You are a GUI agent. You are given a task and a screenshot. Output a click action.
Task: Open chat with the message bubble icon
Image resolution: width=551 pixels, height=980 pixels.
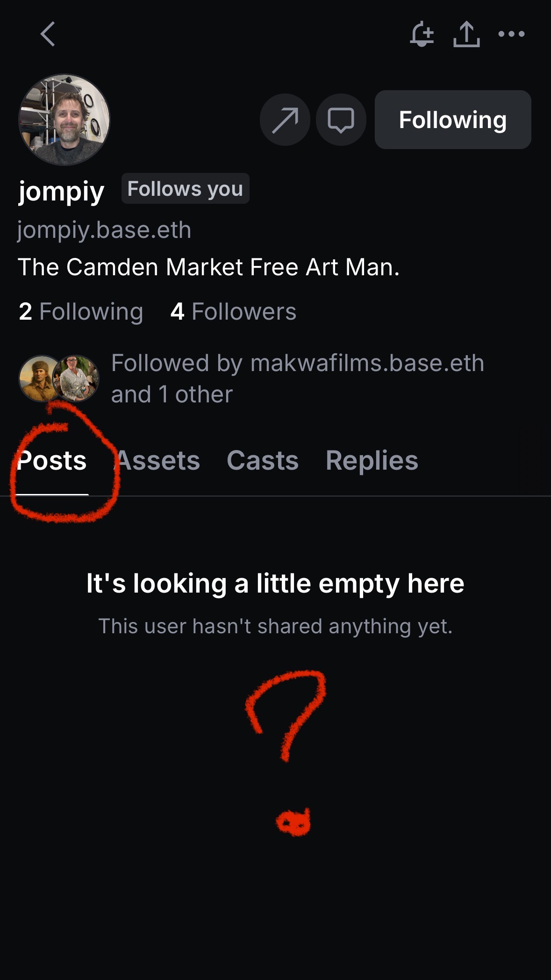pos(341,120)
